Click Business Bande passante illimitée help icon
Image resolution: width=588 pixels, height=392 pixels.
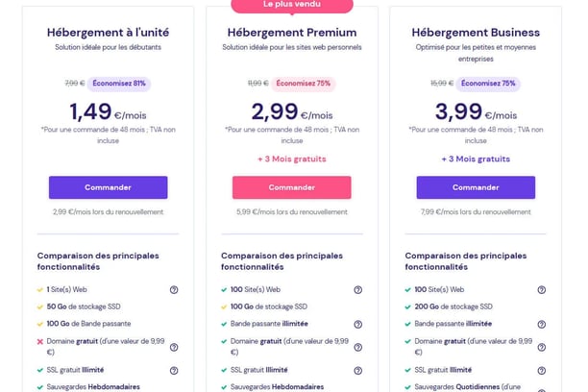[542, 324]
